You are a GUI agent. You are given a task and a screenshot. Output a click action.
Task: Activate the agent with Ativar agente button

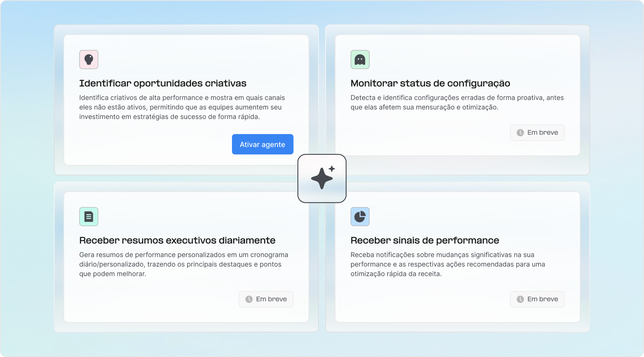pyautogui.click(x=263, y=144)
